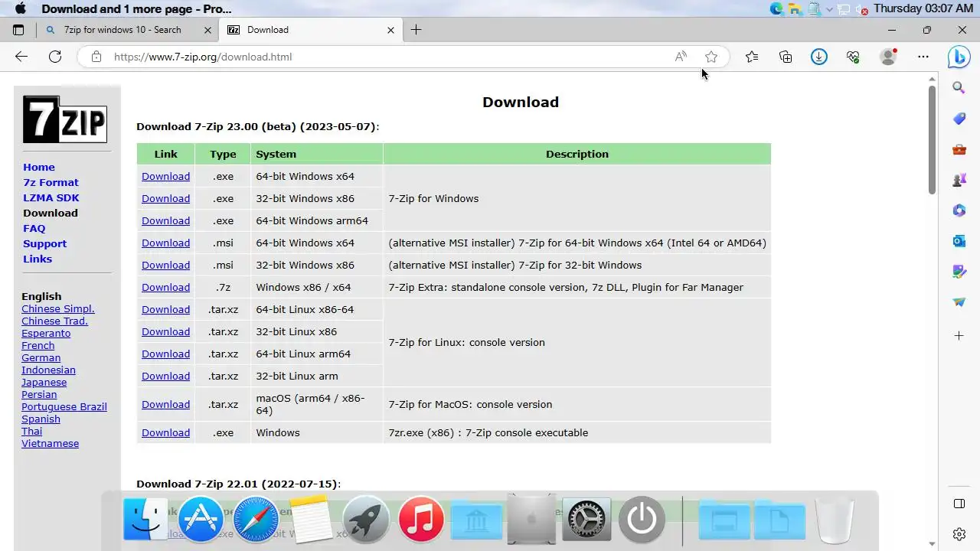Launch Safari compass icon in dock
980x551 pixels.
pyautogui.click(x=256, y=519)
